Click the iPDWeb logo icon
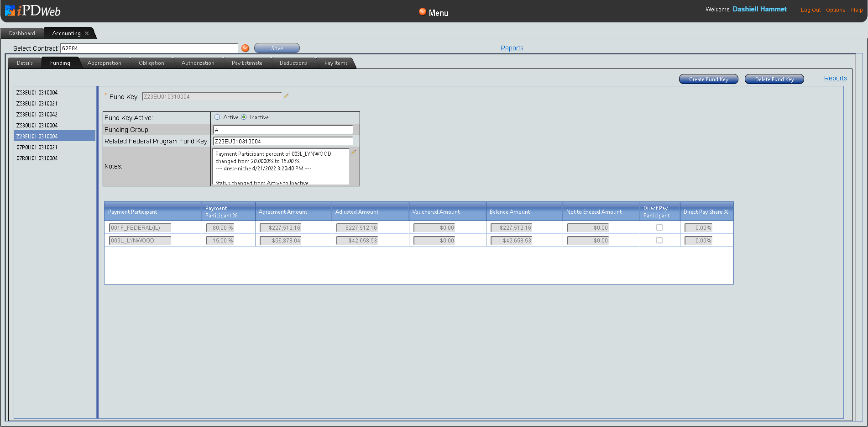Image resolution: width=868 pixels, height=427 pixels. [10, 11]
